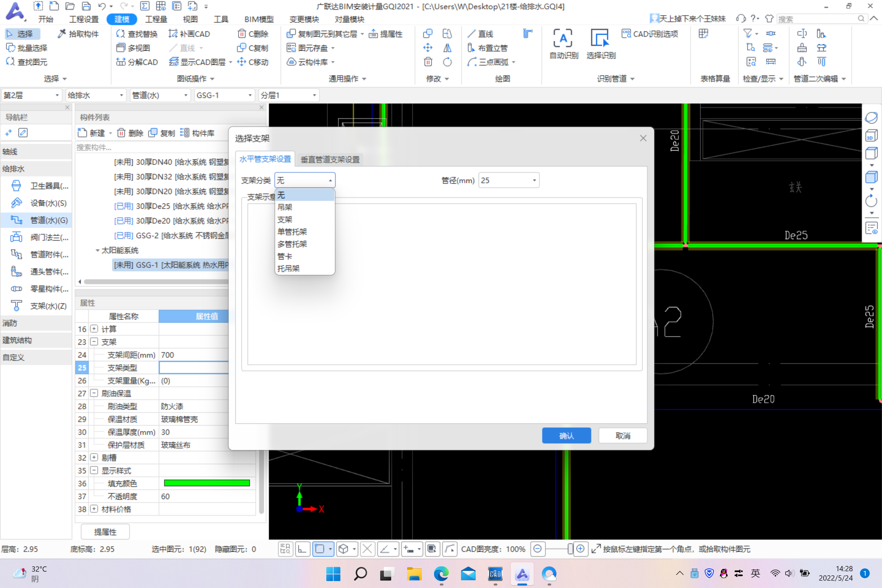Select the 直线 draw line tool
This screenshot has height=588, width=882.
(x=481, y=34)
